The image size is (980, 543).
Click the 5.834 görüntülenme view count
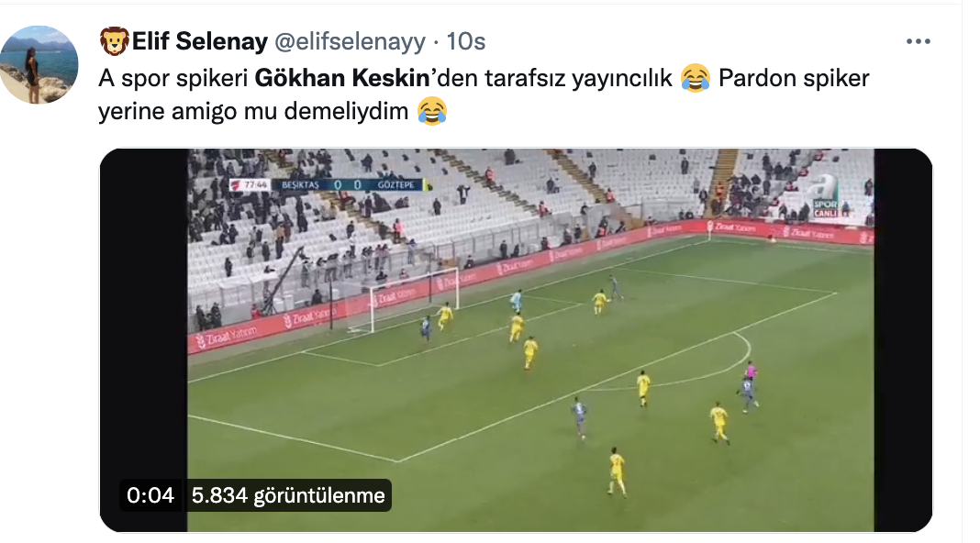(x=288, y=495)
